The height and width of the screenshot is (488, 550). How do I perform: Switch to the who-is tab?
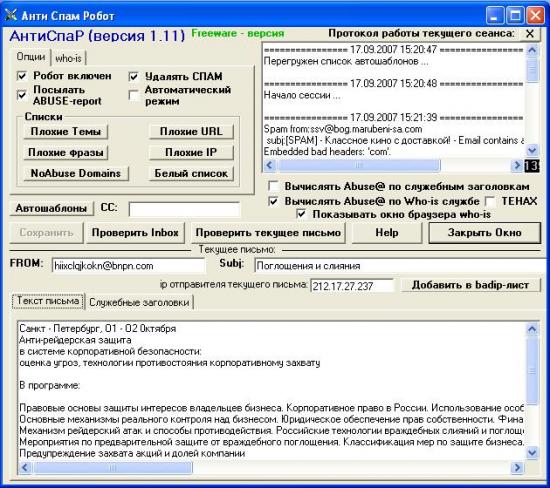tap(68, 58)
